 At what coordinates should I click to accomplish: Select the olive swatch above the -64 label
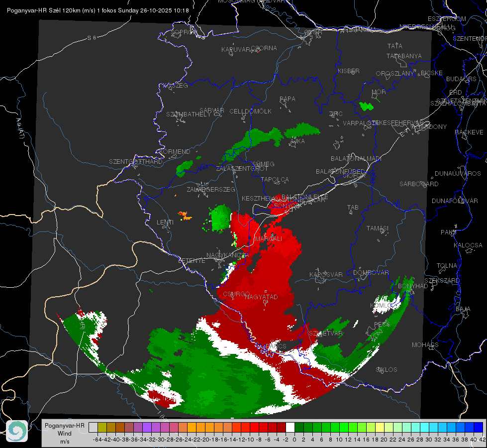pos(102,427)
